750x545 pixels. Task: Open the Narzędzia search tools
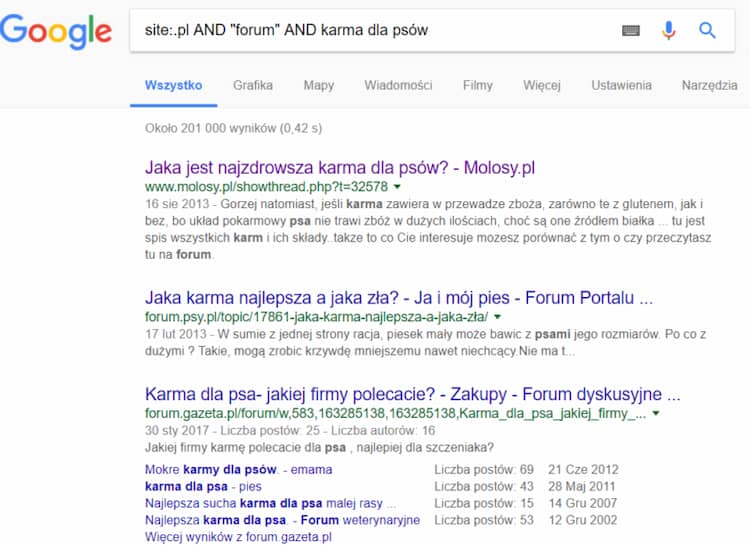pos(710,86)
